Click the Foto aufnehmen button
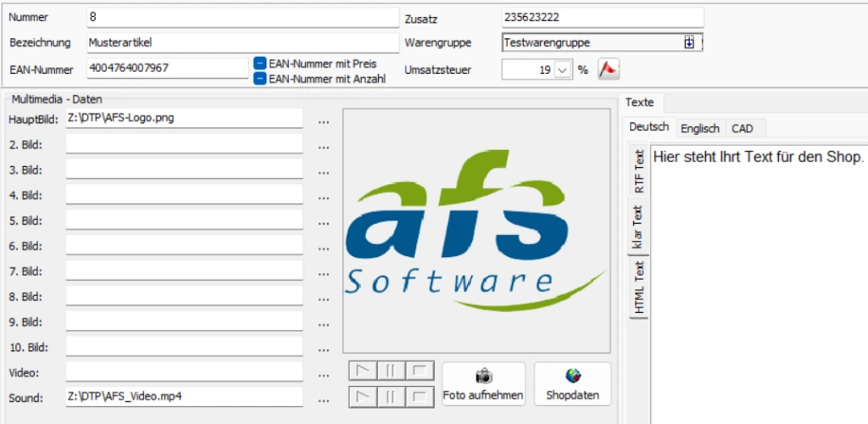868x424 pixels. coord(484,384)
